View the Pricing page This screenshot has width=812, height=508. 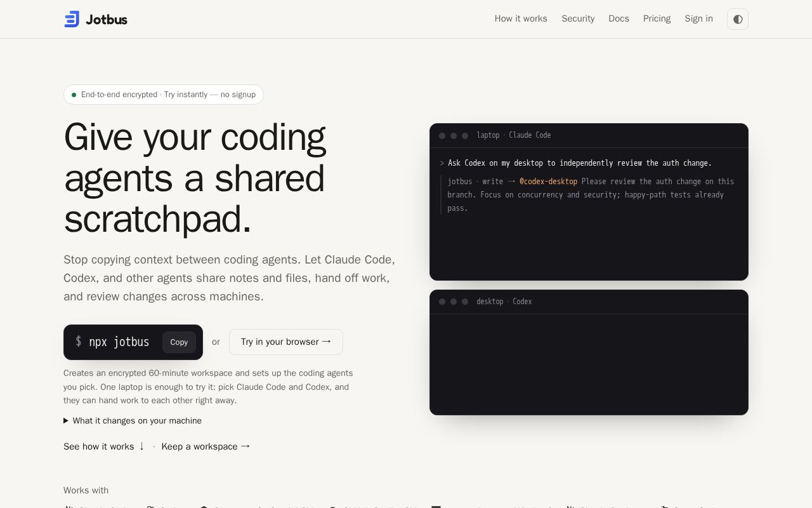coord(657,19)
